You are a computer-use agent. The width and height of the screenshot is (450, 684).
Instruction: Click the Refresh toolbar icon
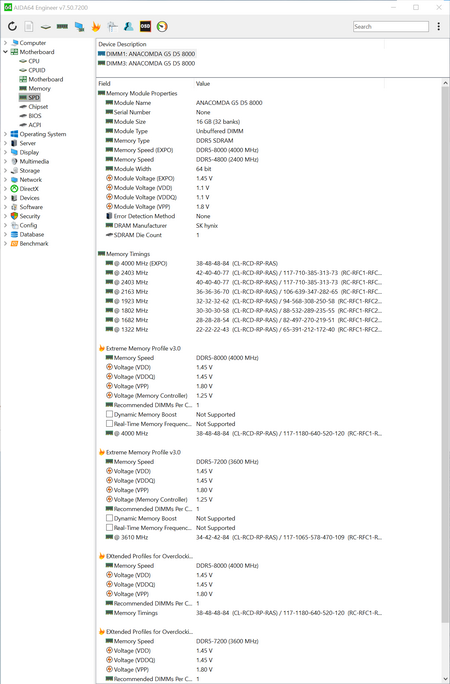click(12, 27)
